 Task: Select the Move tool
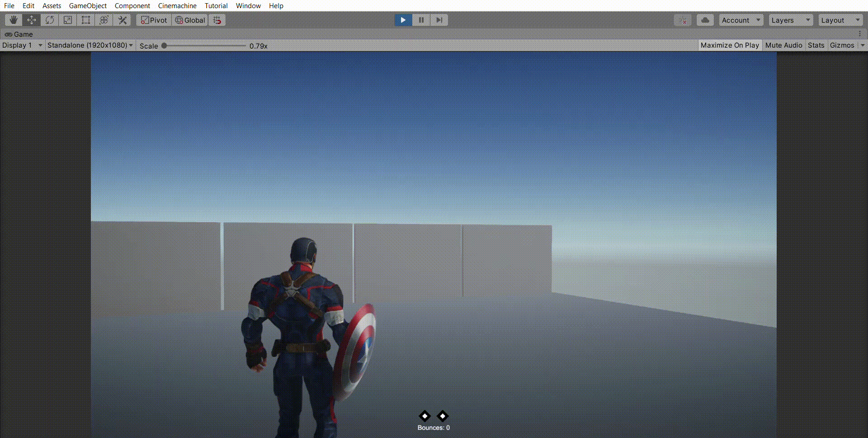tap(32, 20)
